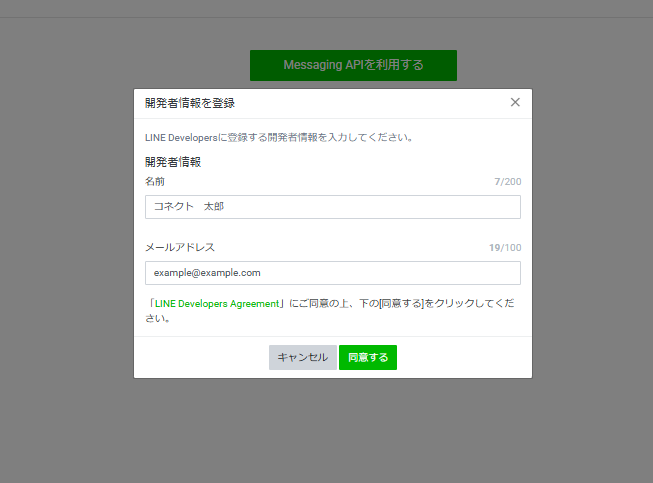The image size is (653, 483).
Task: Open the LINE Developers Agreement link
Action: (x=217, y=304)
